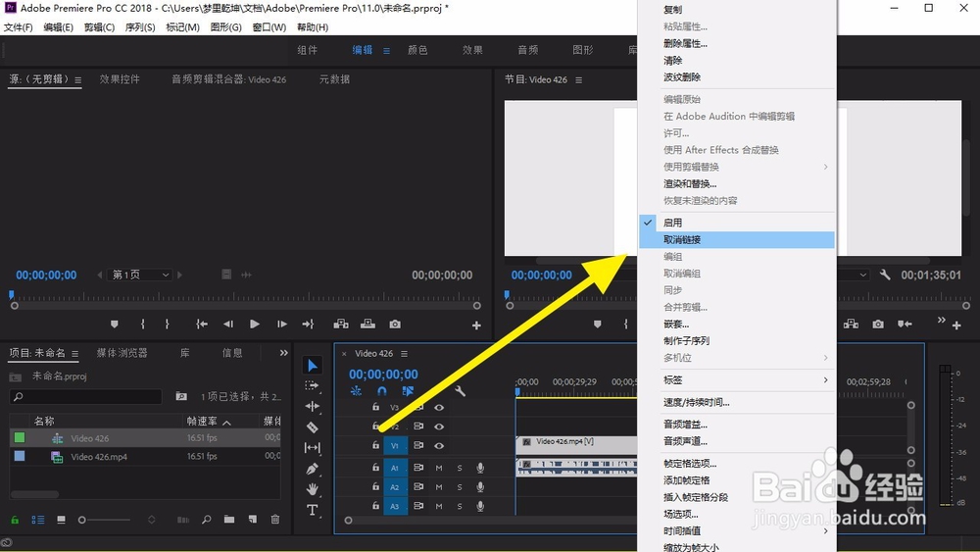The width and height of the screenshot is (980, 552).
Task: Mute audio track A1
Action: [439, 468]
